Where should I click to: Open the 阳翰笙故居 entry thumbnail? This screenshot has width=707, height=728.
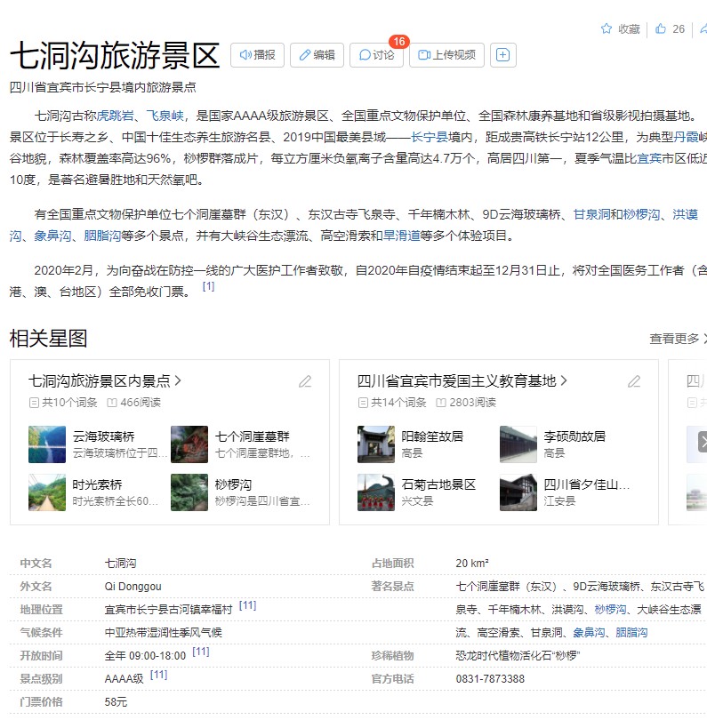point(376,444)
